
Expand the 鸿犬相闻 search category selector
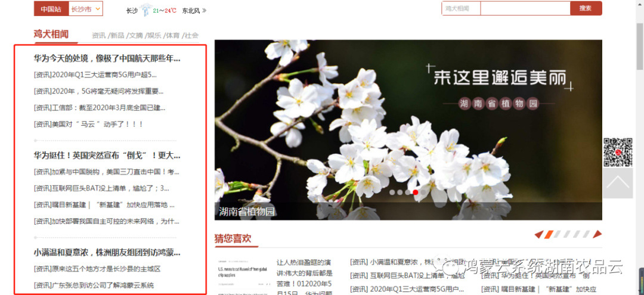(x=461, y=8)
